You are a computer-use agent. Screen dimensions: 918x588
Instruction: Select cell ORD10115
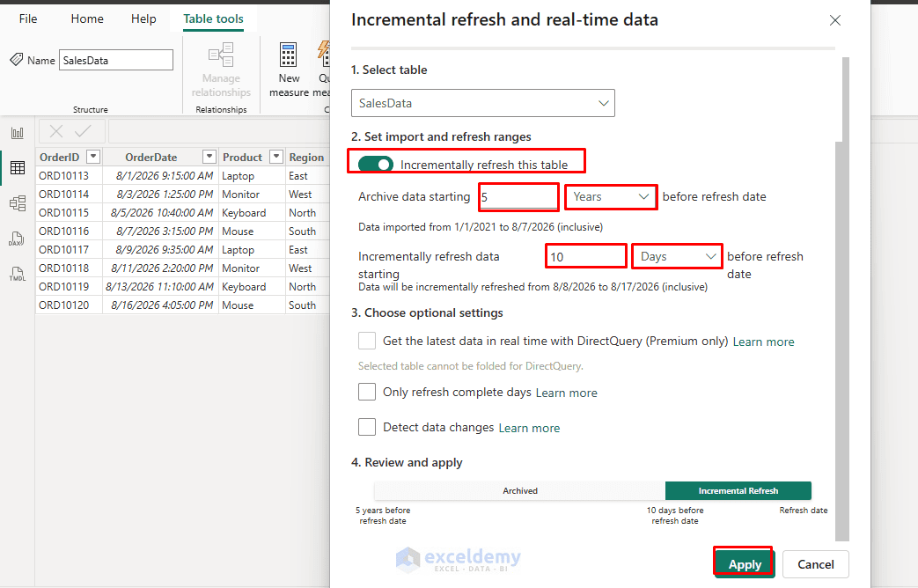pos(69,213)
